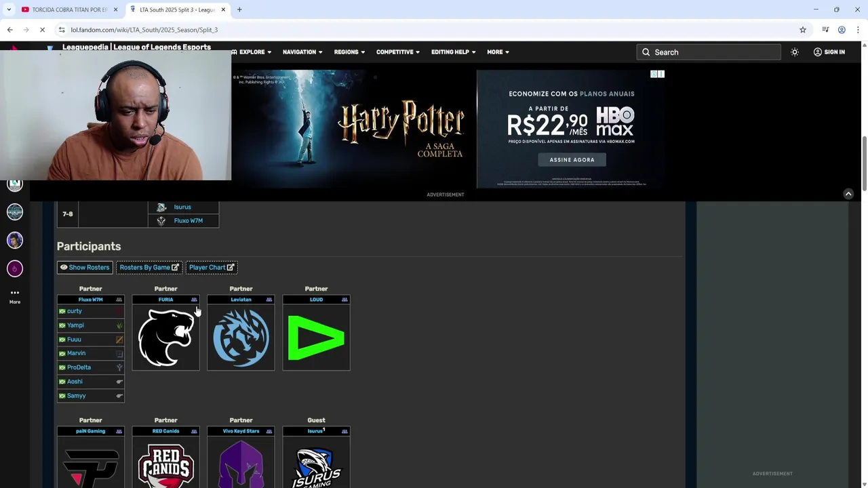The width and height of the screenshot is (868, 488).
Task: Expand the Explore dropdown menu
Action: [x=251, y=52]
